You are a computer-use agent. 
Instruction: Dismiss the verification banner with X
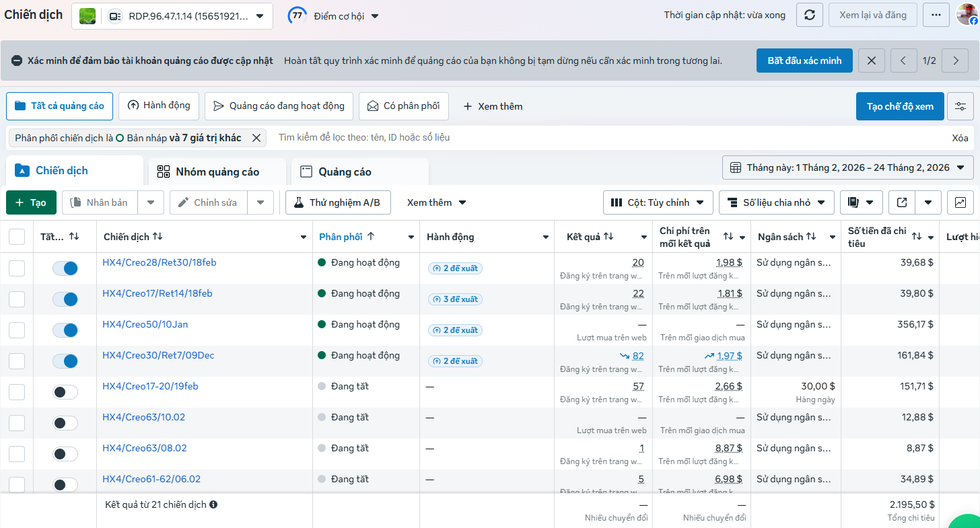[x=872, y=61]
